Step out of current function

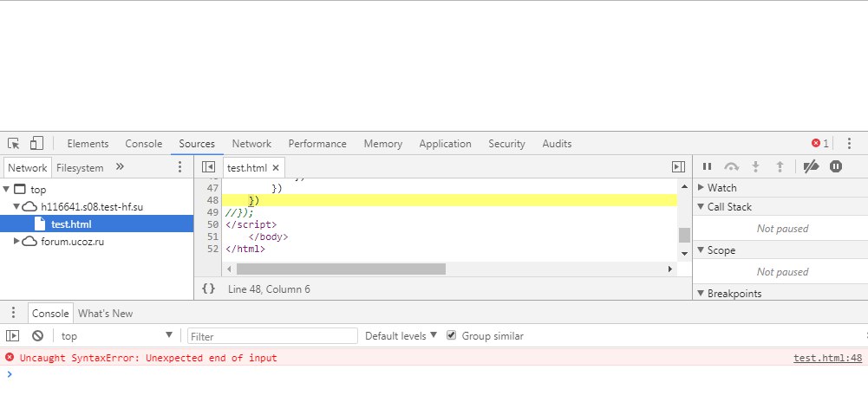pyautogui.click(x=780, y=166)
